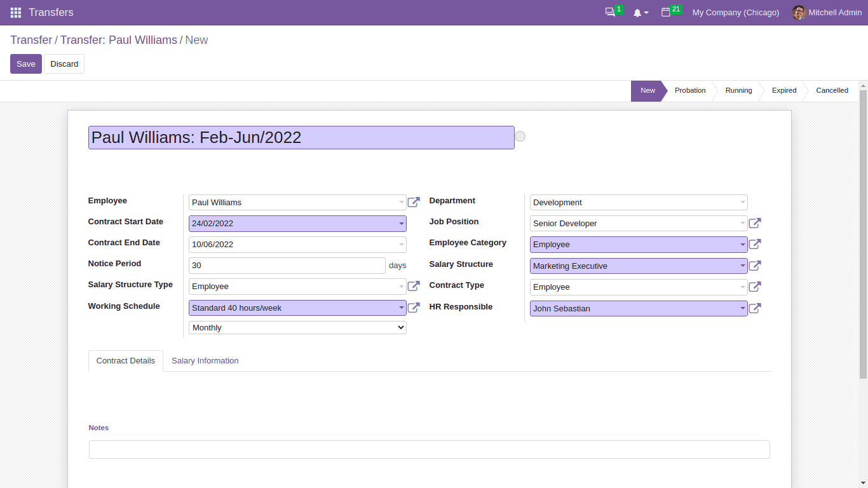Image resolution: width=868 pixels, height=488 pixels.
Task: Open the Working Schedule external link icon
Action: (x=414, y=308)
